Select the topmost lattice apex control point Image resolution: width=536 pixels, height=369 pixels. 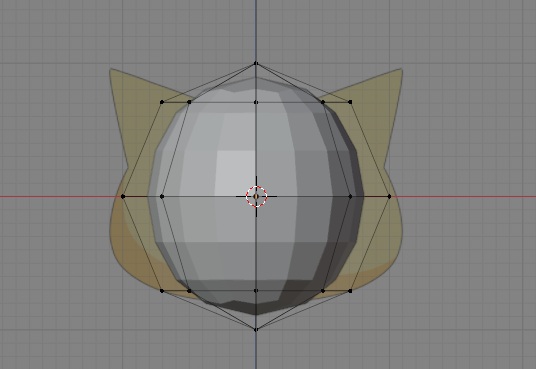tap(256, 63)
